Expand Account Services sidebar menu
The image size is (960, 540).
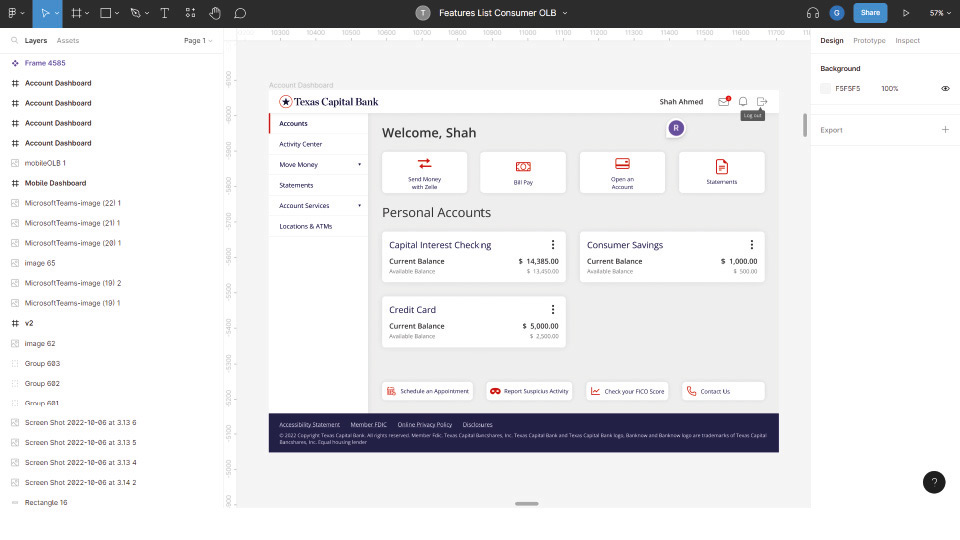(359, 206)
